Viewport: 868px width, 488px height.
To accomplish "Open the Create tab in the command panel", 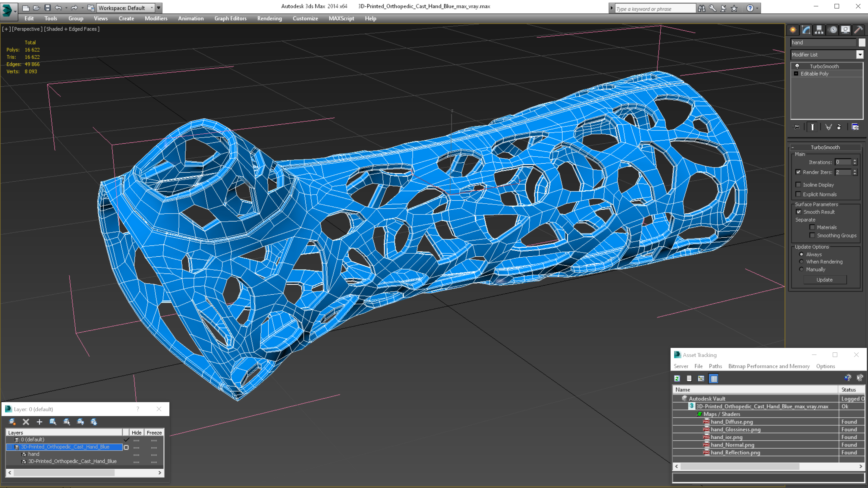I will click(793, 30).
